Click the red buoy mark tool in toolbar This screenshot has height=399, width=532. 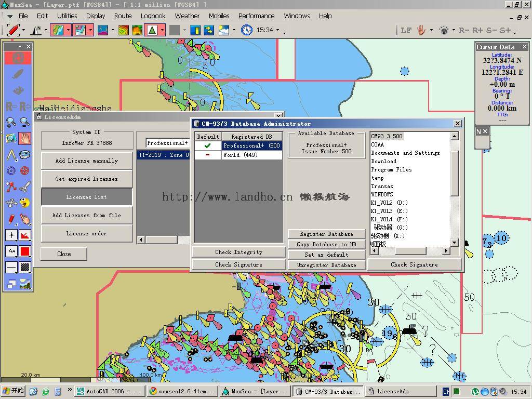[x=13, y=30]
